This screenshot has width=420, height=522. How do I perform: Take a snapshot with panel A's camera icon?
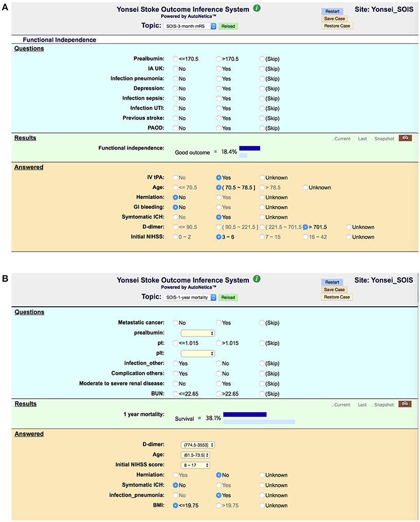click(x=405, y=138)
